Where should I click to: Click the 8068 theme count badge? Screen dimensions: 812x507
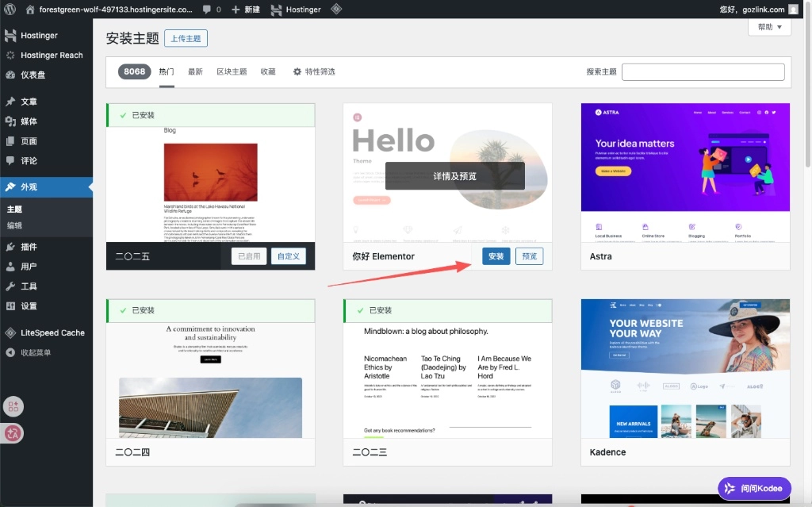(134, 71)
